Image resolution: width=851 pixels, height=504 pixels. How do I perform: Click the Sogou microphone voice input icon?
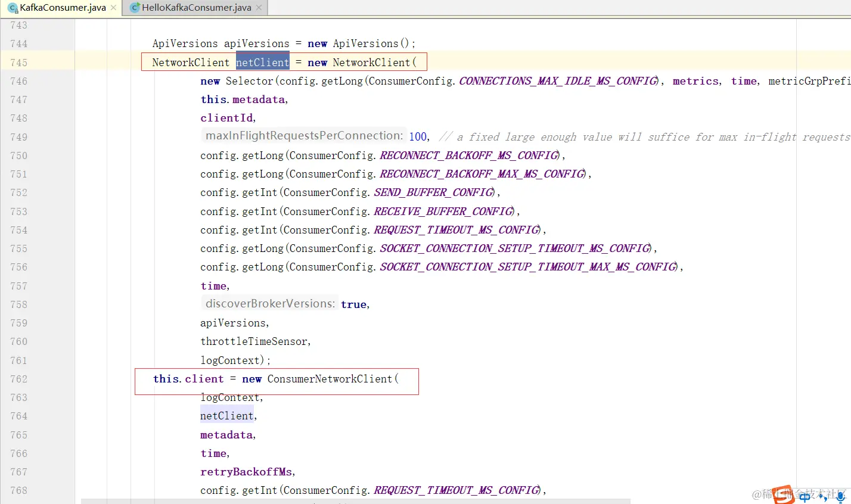840,497
